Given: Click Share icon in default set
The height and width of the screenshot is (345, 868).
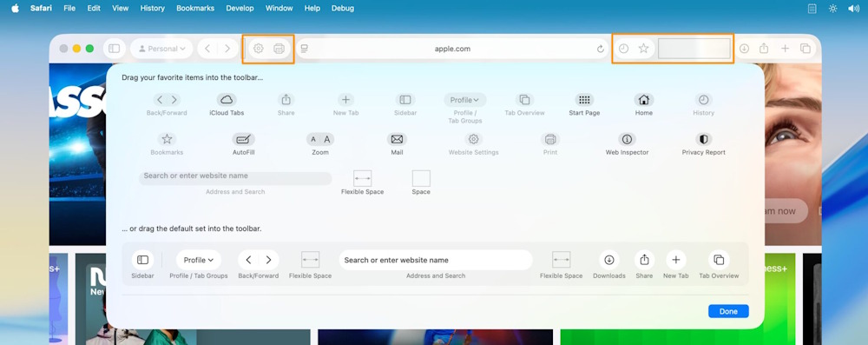Looking at the screenshot, I should pyautogui.click(x=644, y=260).
